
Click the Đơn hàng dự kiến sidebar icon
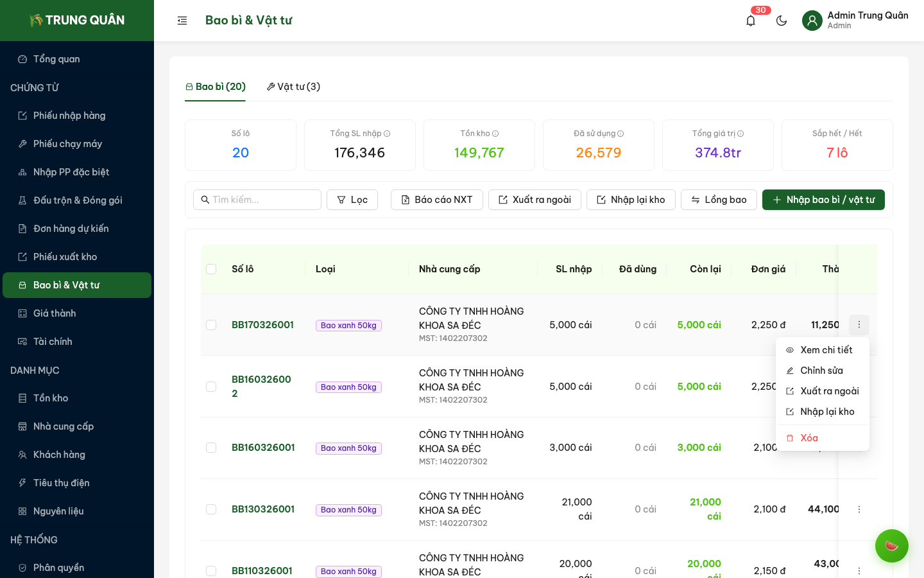tap(22, 229)
